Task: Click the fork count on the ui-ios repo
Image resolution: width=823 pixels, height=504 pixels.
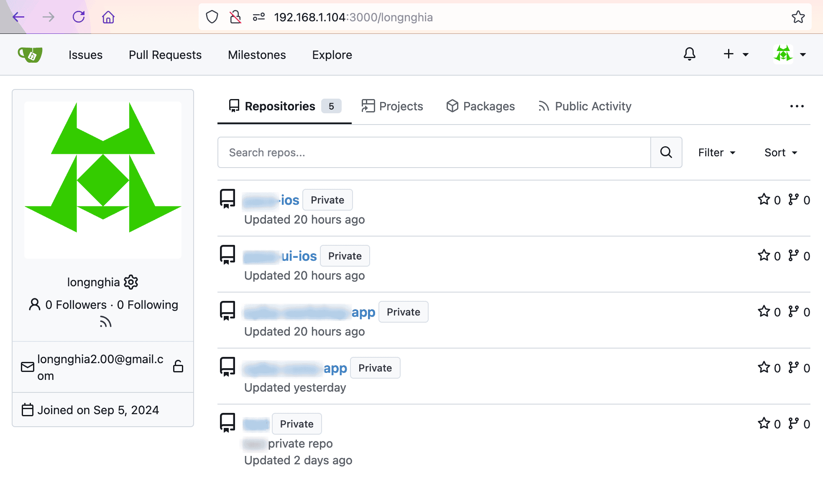Action: tap(799, 256)
